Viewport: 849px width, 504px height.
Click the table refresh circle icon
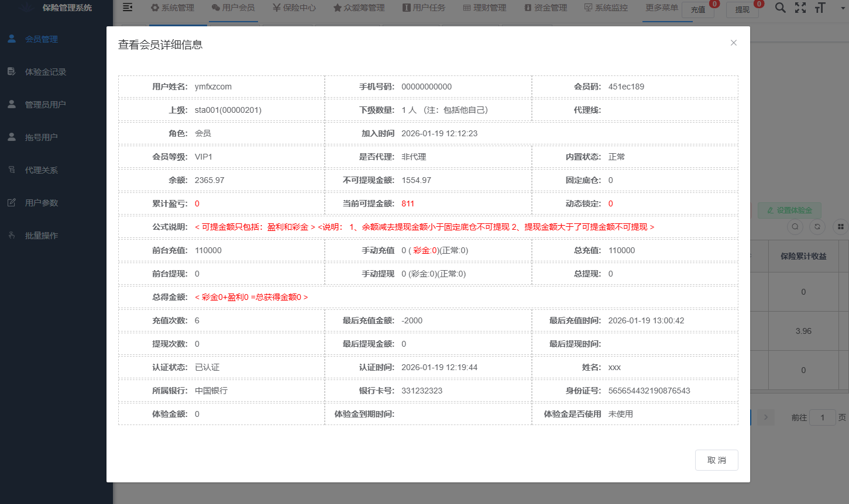817,227
